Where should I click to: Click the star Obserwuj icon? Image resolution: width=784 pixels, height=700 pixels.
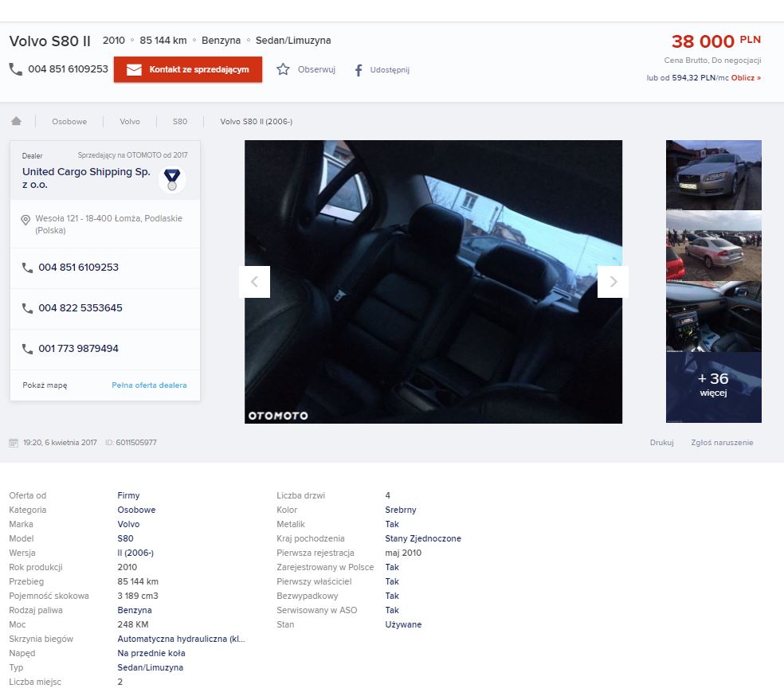(x=283, y=69)
